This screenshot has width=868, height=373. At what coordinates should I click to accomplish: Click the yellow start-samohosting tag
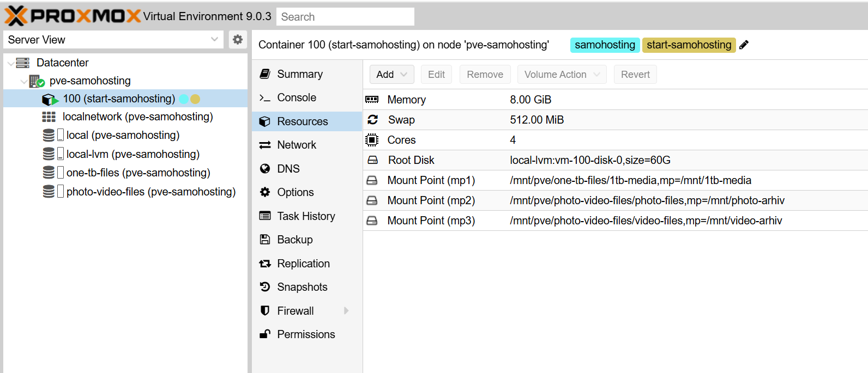[x=689, y=45]
